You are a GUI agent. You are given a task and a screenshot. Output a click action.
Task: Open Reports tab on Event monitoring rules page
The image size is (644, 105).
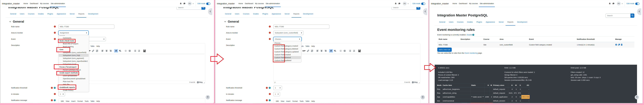point(510,22)
